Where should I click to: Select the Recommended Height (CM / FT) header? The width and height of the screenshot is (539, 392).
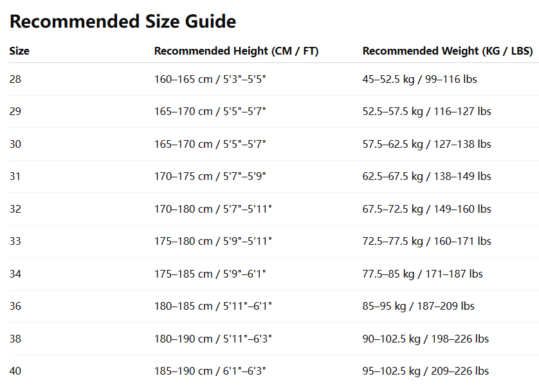pyautogui.click(x=236, y=51)
